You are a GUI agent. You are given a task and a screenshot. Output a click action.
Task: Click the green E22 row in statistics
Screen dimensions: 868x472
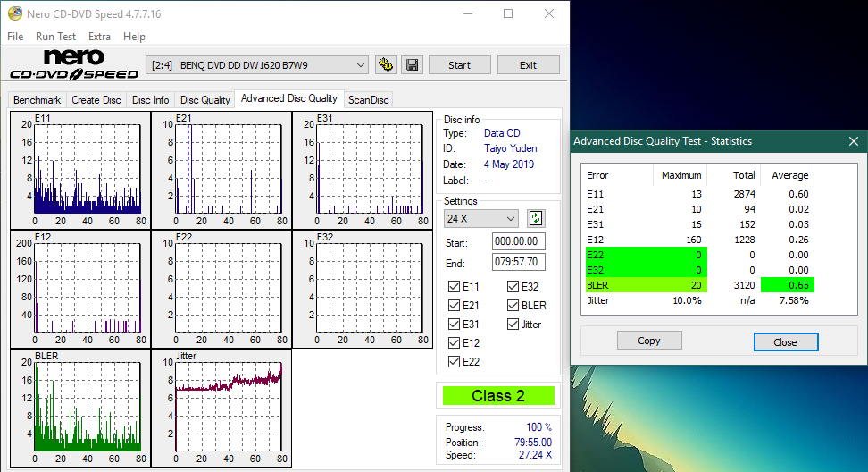646,255
